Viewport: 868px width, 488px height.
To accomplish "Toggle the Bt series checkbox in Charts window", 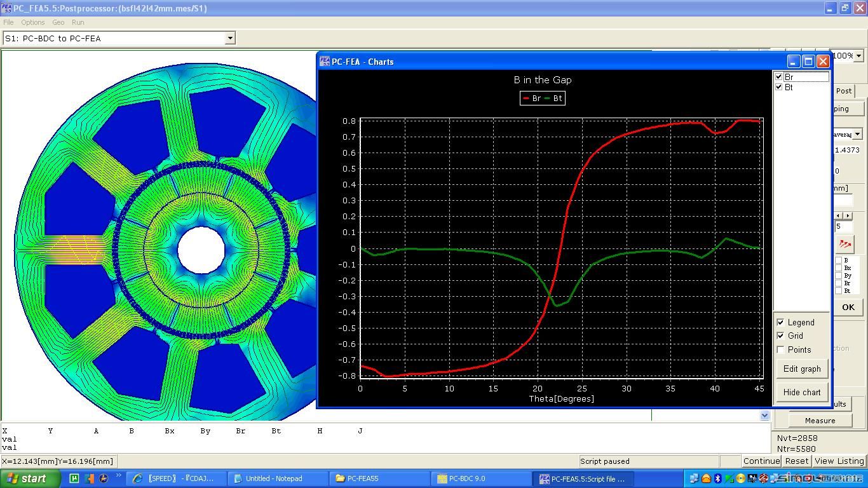I will [779, 87].
